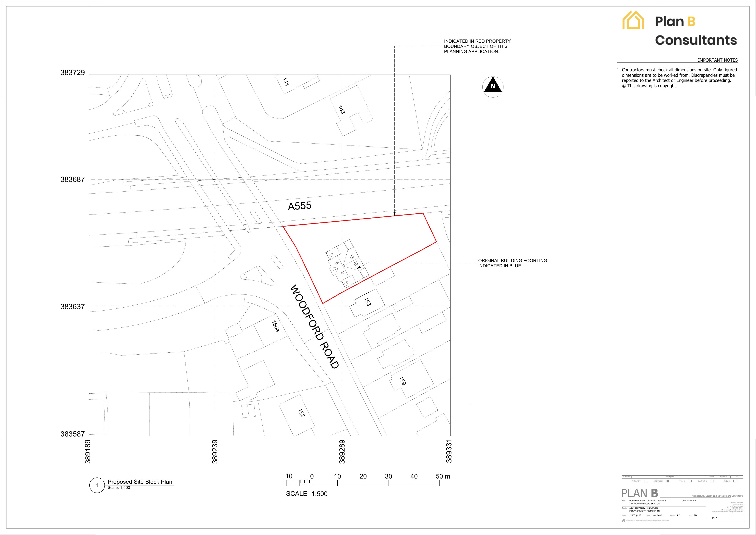Click the A555 road label
The height and width of the screenshot is (535, 756).
coord(299,206)
